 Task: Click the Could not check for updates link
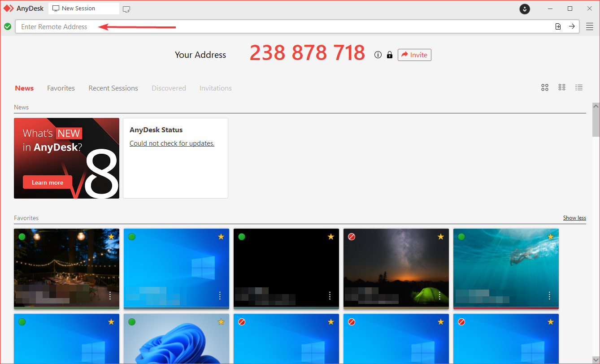pyautogui.click(x=172, y=143)
